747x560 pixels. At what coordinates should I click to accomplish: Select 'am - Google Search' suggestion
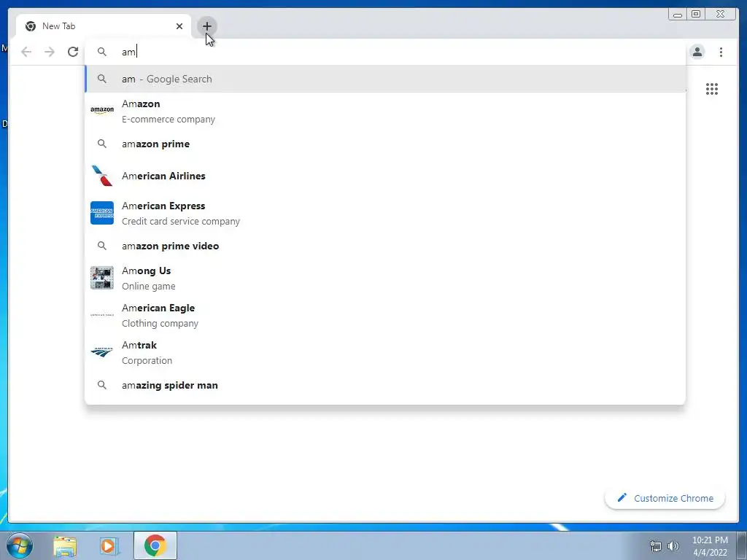(x=385, y=79)
